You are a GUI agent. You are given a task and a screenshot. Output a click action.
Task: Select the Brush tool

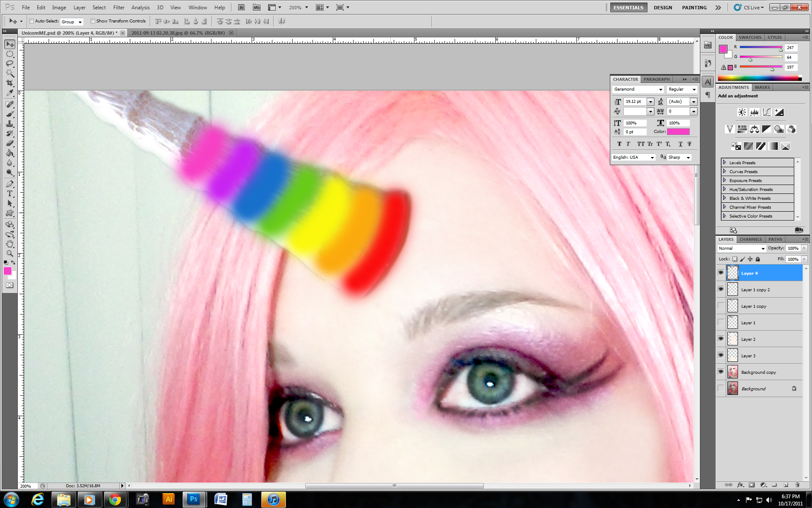pyautogui.click(x=10, y=114)
